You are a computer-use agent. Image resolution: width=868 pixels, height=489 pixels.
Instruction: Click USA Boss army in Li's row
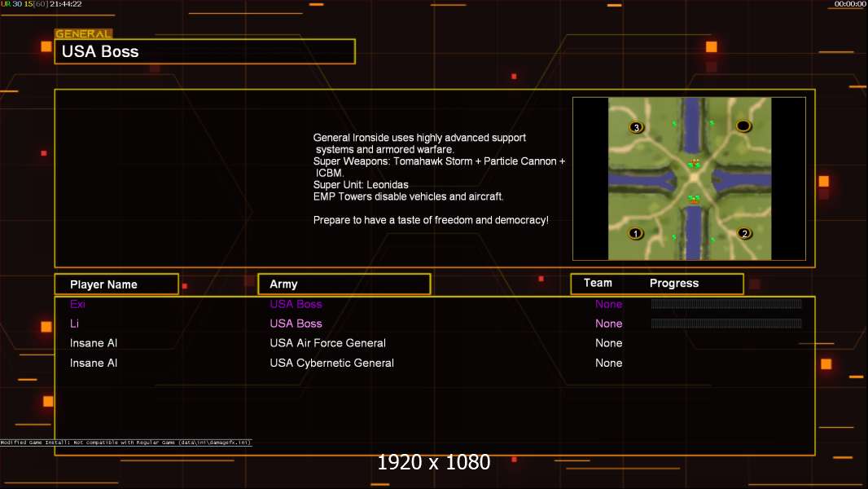296,324
